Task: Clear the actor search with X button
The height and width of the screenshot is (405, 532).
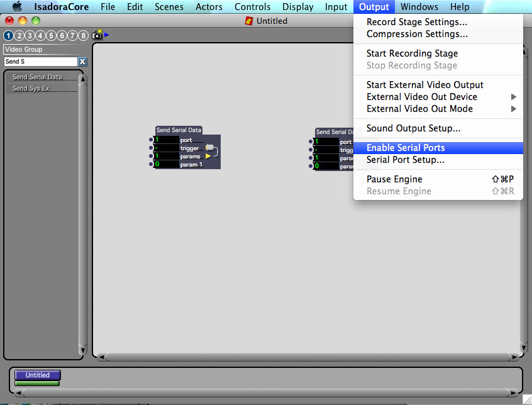Action: coord(82,62)
